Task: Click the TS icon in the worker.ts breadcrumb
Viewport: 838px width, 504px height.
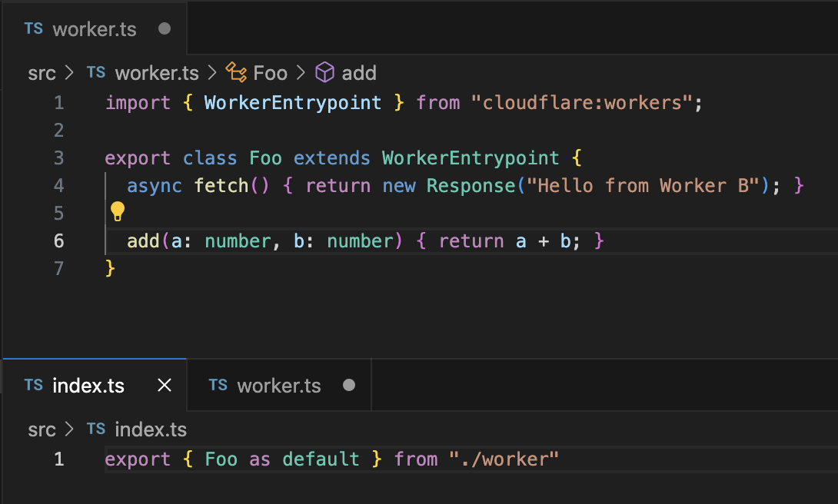Action: pyautogui.click(x=96, y=72)
